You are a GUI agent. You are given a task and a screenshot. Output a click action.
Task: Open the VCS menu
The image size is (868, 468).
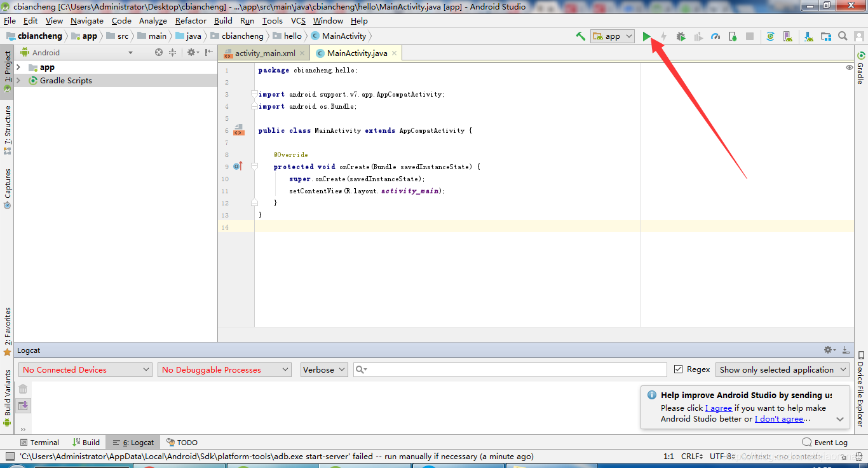coord(299,21)
